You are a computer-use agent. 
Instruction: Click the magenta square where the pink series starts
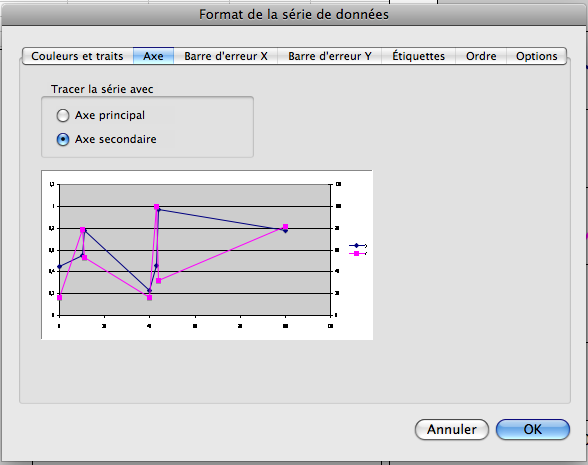point(59,297)
